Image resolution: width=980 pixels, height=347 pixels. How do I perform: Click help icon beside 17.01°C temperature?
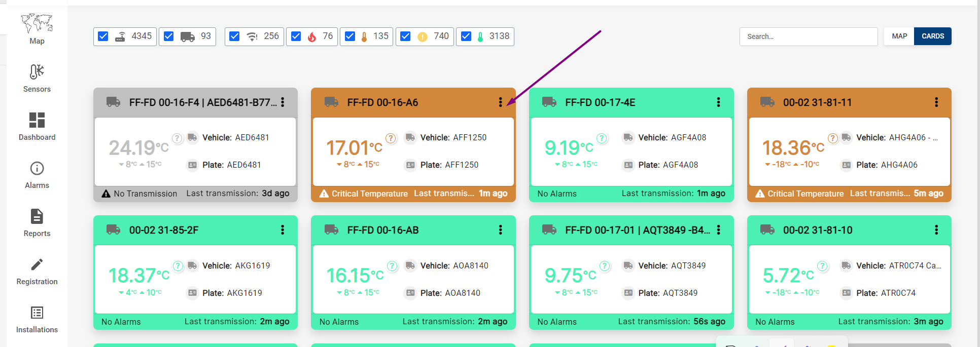pos(391,138)
